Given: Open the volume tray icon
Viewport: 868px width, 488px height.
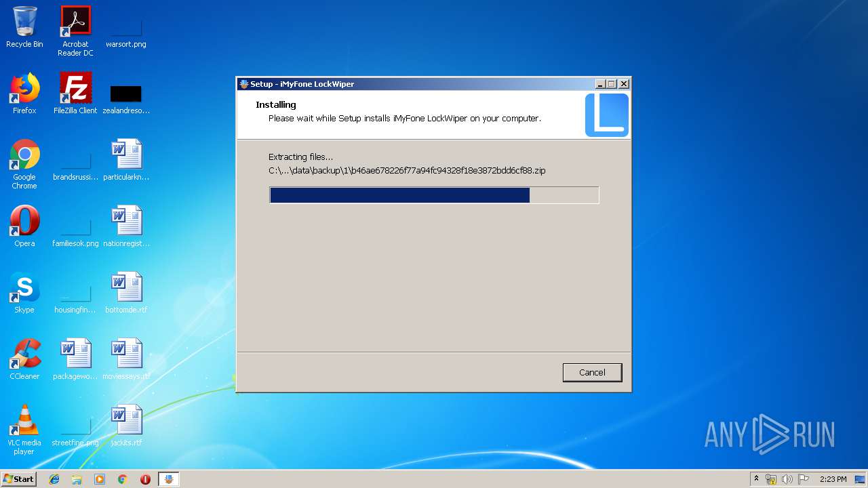Looking at the screenshot, I should pos(787,479).
